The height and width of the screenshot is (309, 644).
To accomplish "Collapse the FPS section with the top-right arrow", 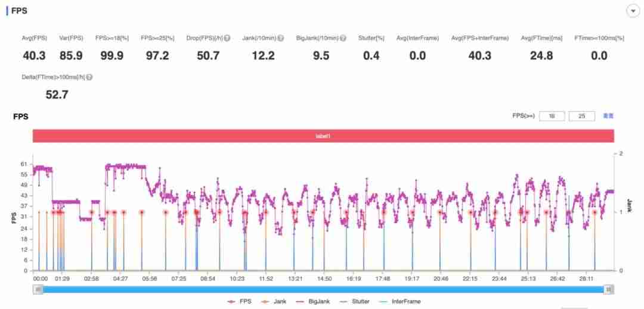I will point(633,11).
